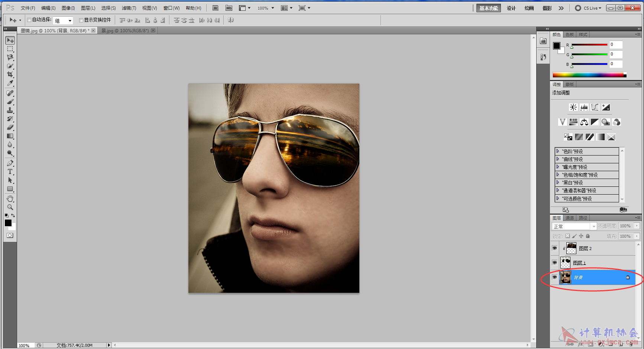Enable the 自动选择 checkbox
Image resolution: width=644 pixels, height=349 pixels.
(x=29, y=20)
